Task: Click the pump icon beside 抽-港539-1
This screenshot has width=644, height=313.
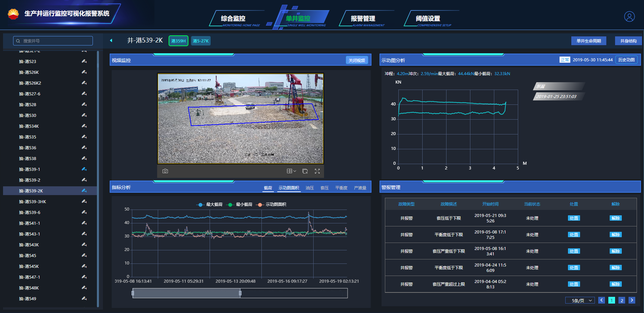Action: (x=84, y=169)
